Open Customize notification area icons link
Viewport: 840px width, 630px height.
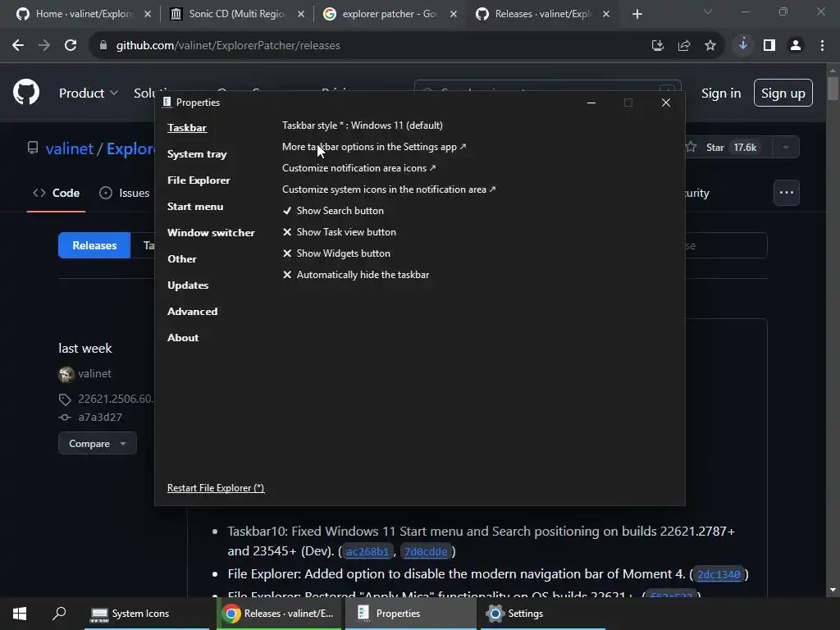[x=359, y=168]
